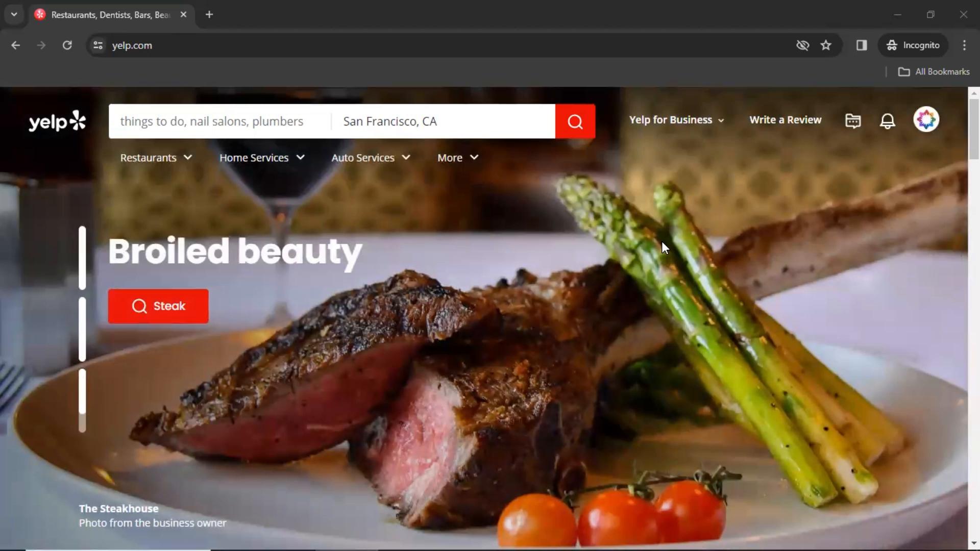This screenshot has width=980, height=551.
Task: Open the Yelp for Business menu
Action: click(x=676, y=120)
